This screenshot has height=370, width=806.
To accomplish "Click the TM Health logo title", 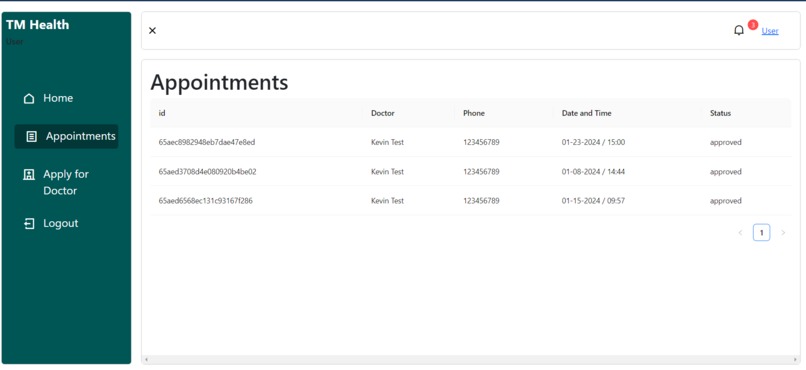I will point(38,25).
